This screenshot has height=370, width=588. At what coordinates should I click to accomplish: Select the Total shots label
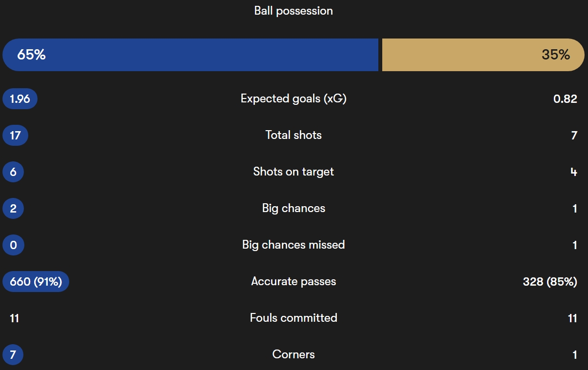point(294,135)
